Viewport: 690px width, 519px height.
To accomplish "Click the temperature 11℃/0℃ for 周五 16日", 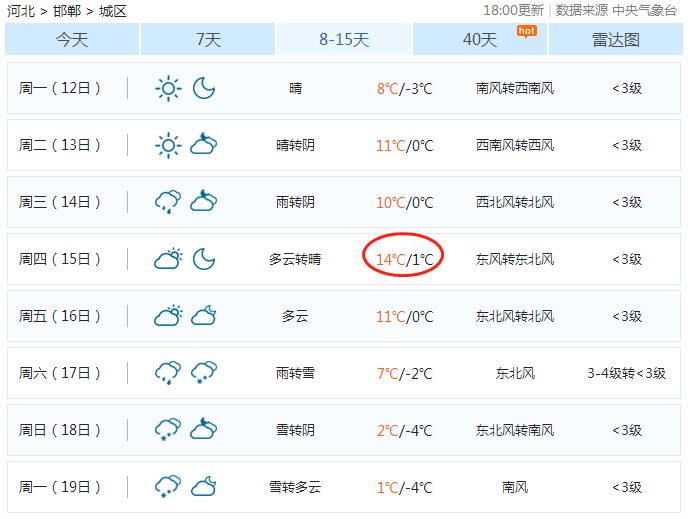I will [405, 317].
